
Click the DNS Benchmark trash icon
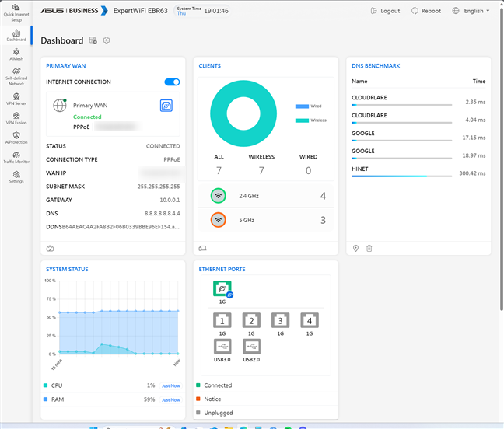click(369, 248)
